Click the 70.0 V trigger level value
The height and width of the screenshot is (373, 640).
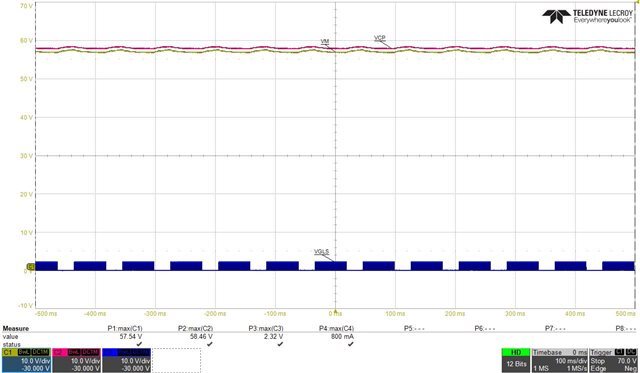click(627, 361)
